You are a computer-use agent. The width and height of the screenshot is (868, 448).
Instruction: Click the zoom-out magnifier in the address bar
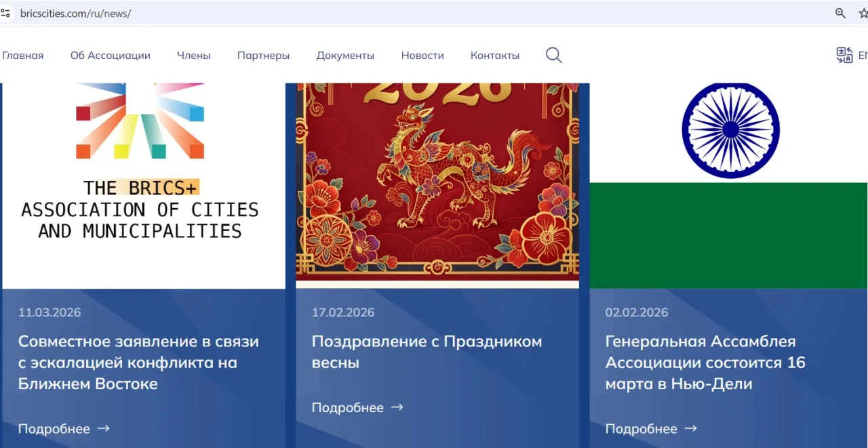[x=840, y=12]
